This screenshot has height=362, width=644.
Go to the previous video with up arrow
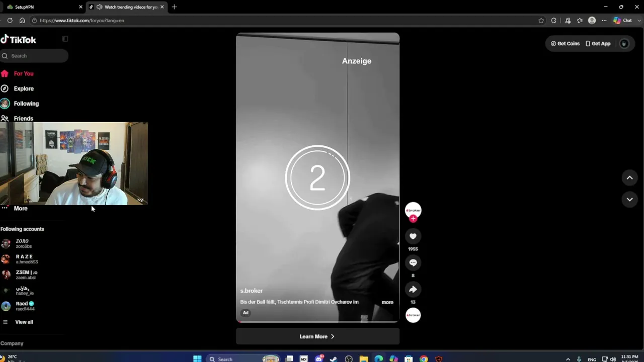[x=629, y=177]
